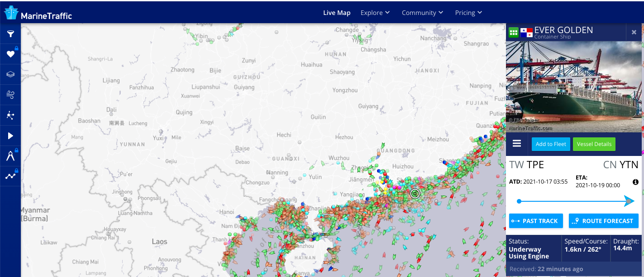Viewport: 644px width, 277px height.
Task: Open My Fleets heart icon
Action: tap(10, 54)
